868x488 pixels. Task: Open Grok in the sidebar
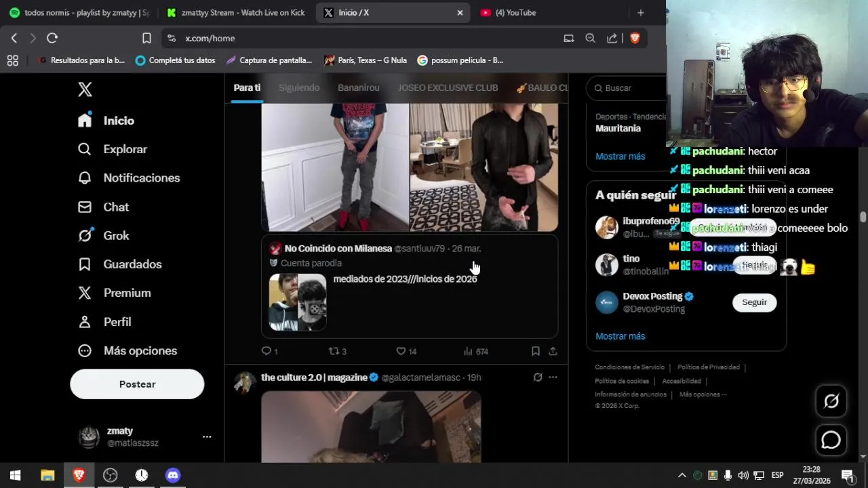coord(103,235)
